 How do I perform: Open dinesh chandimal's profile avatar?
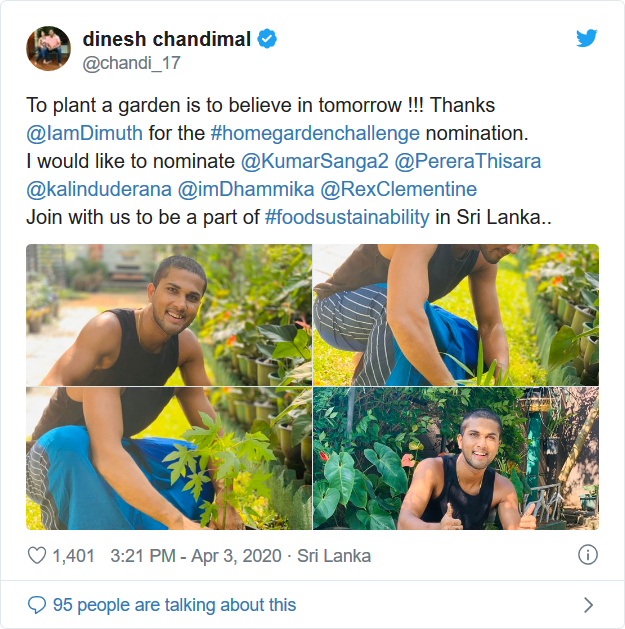pos(48,49)
